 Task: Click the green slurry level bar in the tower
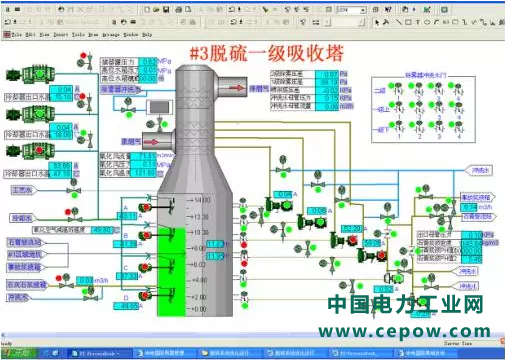[171, 272]
